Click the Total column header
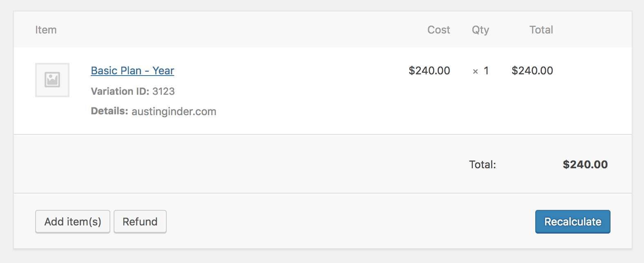Viewport: 644px width, 263px height. (x=541, y=30)
